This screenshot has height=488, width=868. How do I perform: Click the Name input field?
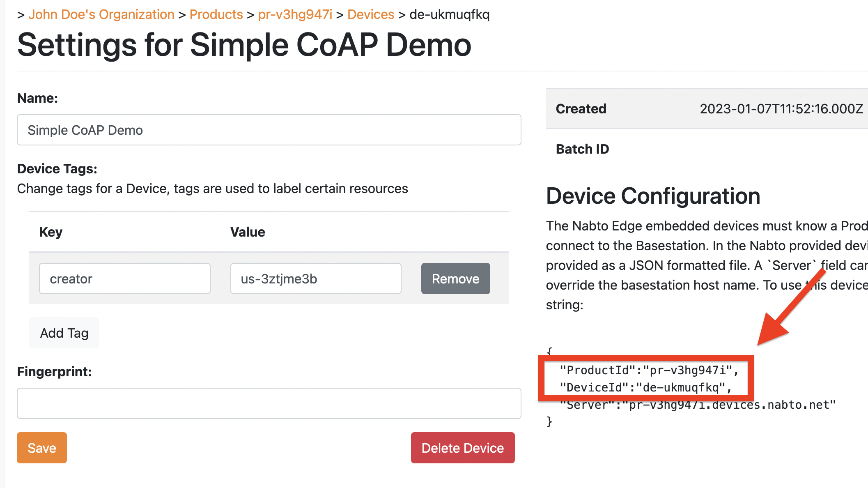point(269,130)
